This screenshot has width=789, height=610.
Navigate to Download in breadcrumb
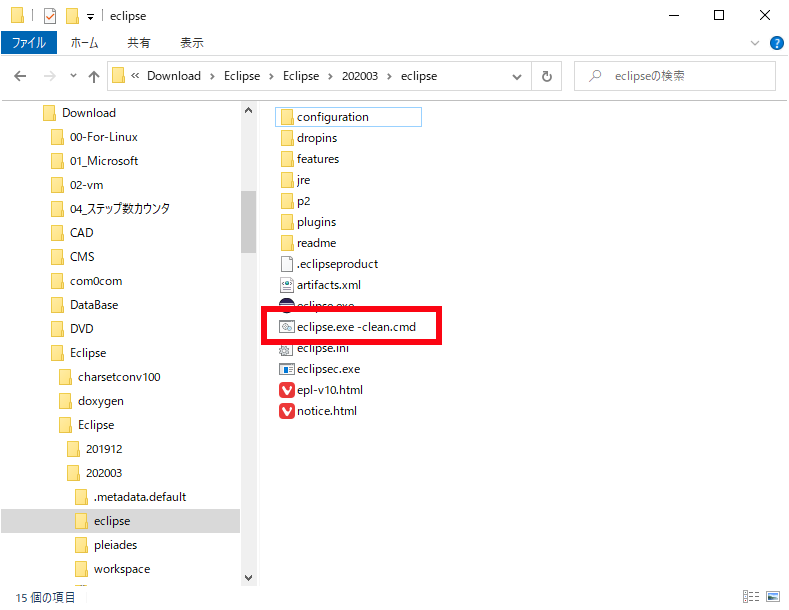[174, 76]
